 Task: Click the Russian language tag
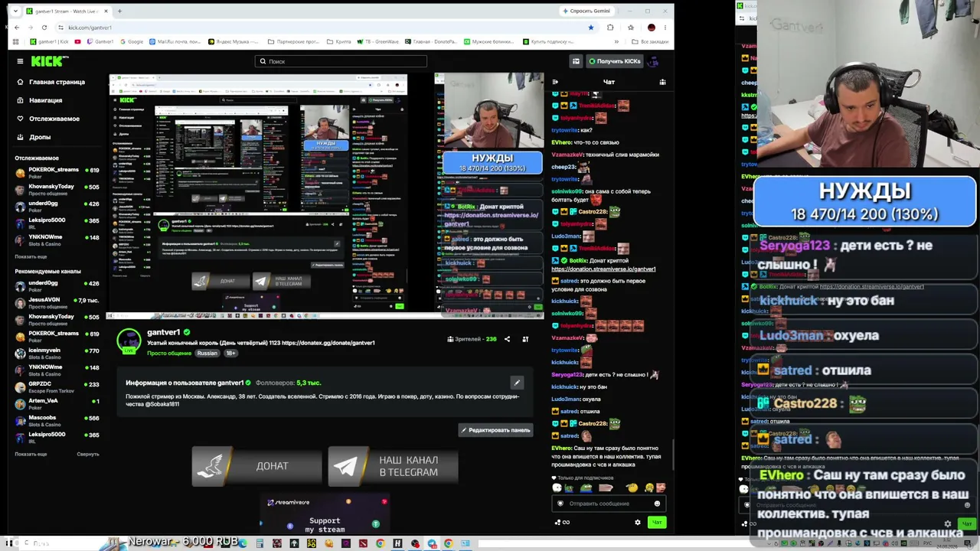[x=207, y=353]
